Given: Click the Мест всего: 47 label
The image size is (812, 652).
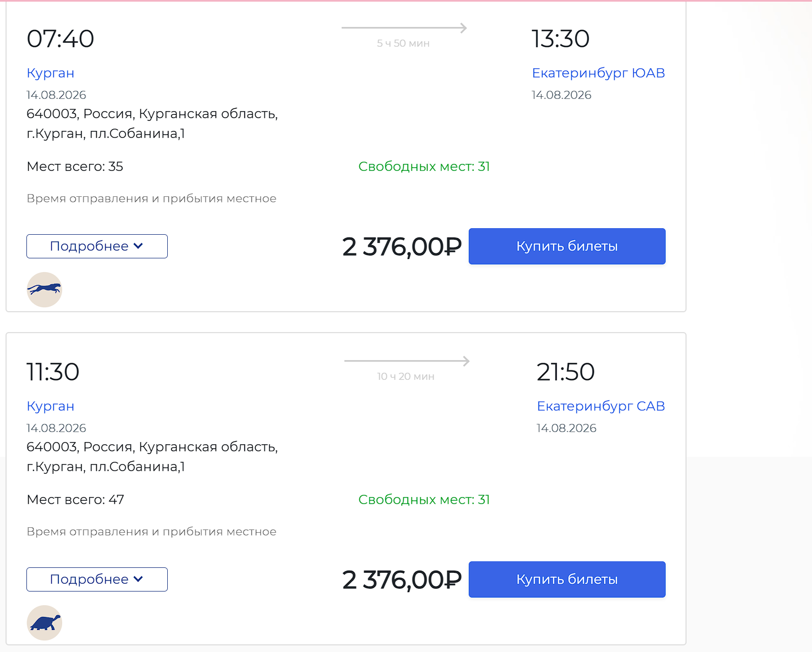Looking at the screenshot, I should 75,500.
